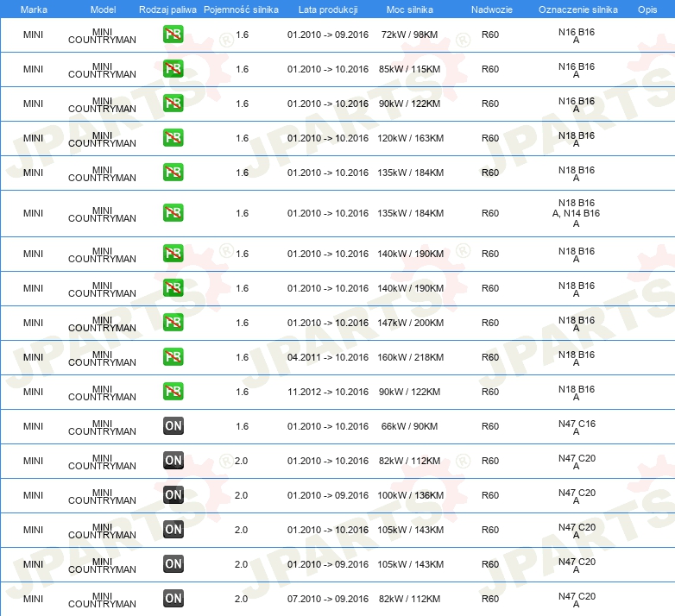Image resolution: width=675 pixels, height=616 pixels.
Task: Click the Rodzaj paliwa column header
Action: click(x=167, y=9)
